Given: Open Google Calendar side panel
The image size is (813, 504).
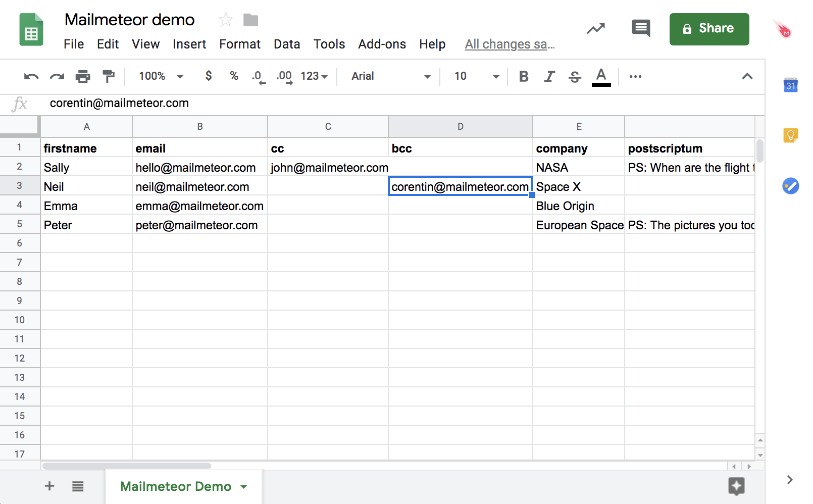Looking at the screenshot, I should (x=790, y=85).
